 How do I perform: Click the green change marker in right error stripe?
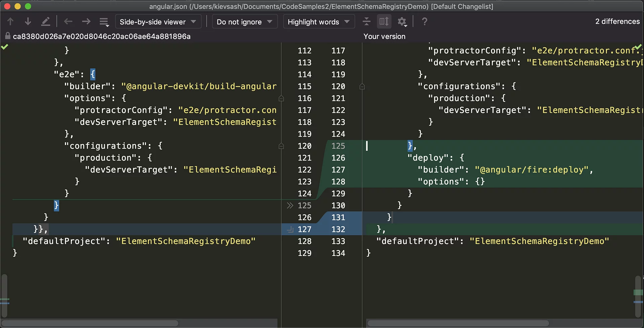coord(638,292)
